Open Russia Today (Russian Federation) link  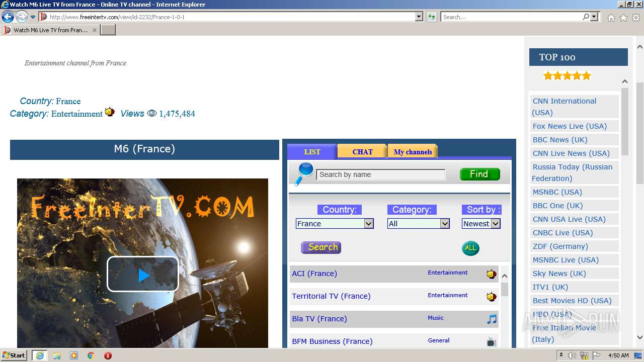[572, 172]
